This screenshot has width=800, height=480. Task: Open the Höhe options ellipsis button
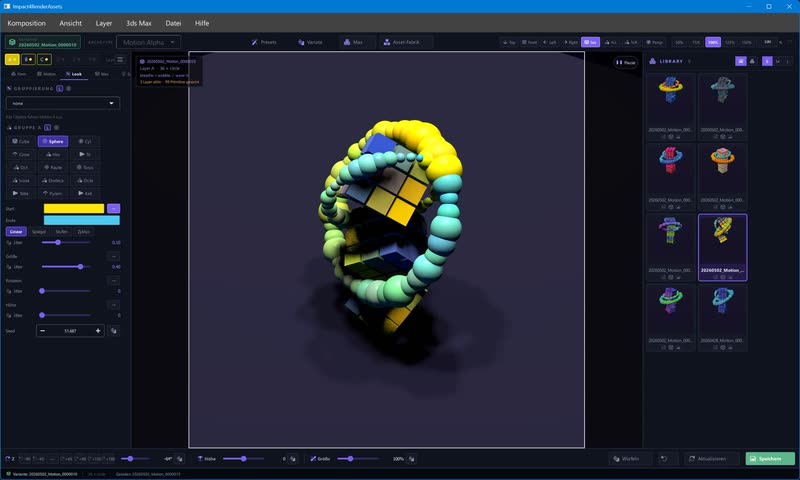coord(114,305)
